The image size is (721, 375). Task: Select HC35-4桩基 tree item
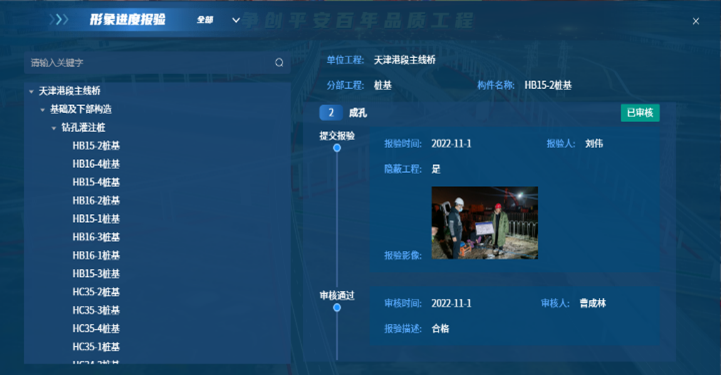(96, 329)
